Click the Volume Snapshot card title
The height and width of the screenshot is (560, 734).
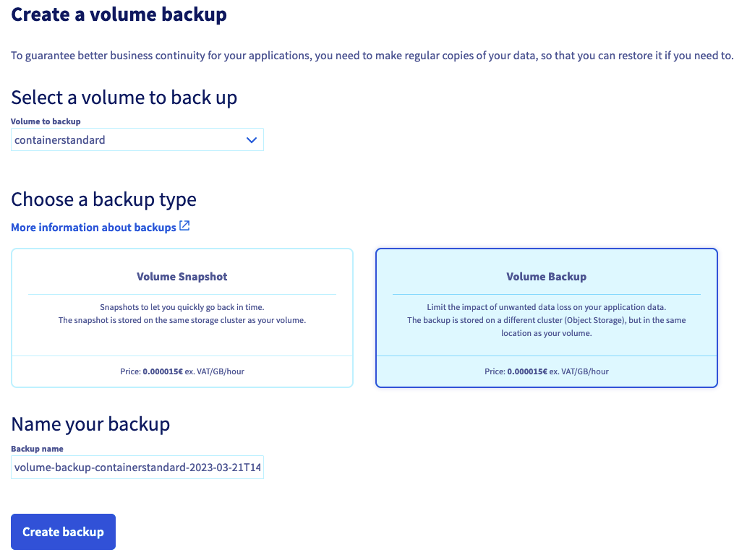click(x=182, y=276)
